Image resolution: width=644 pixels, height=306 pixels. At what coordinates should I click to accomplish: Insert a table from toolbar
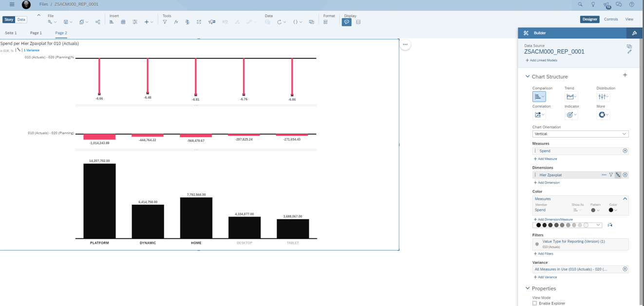click(x=123, y=22)
